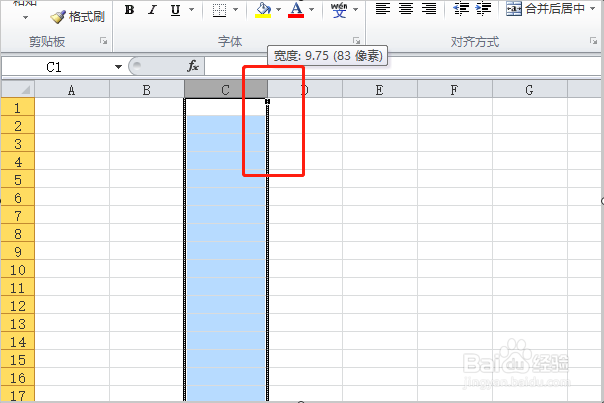Select row 8 header
Screen dimensions: 604x403
tap(18, 233)
